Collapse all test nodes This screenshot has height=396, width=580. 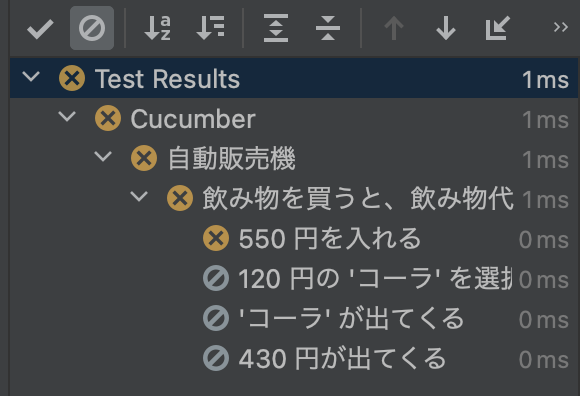click(328, 28)
